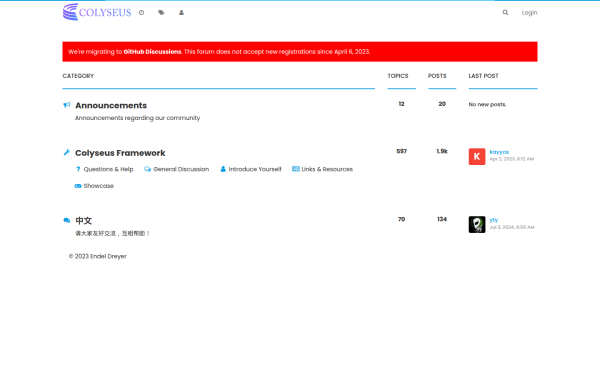Click the gamepad icon beside Showcase

click(78, 186)
